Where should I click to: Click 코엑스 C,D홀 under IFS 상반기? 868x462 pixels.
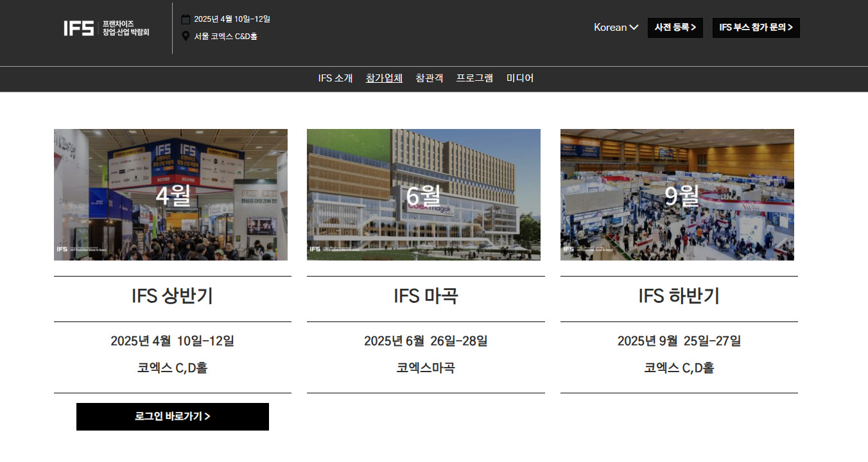pos(172,368)
